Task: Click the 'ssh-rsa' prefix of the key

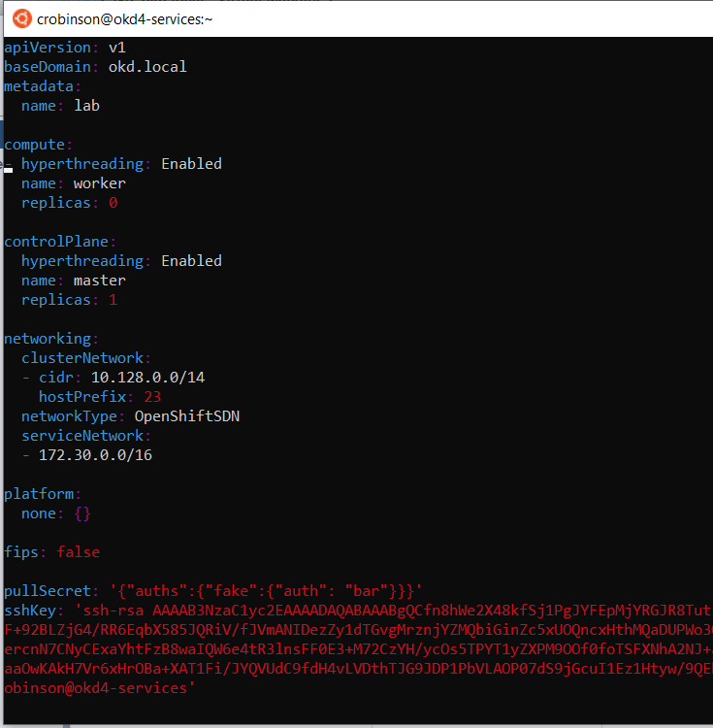Action: [113, 611]
